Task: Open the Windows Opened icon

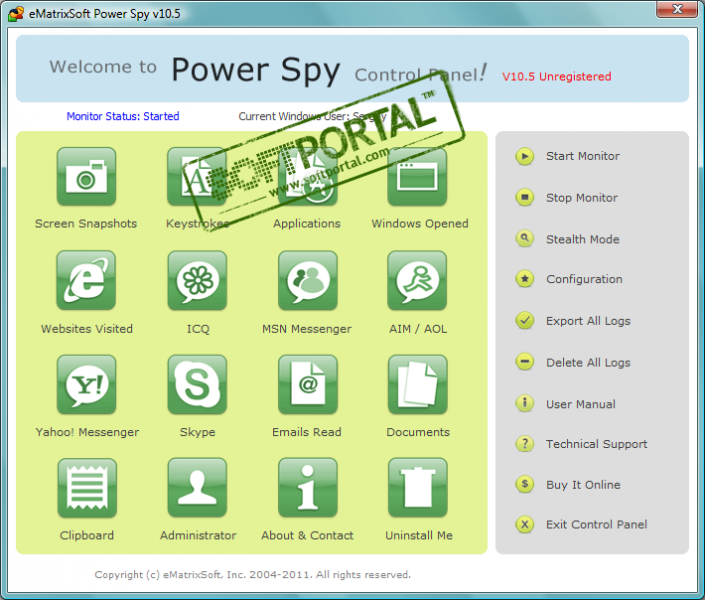Action: pos(418,176)
